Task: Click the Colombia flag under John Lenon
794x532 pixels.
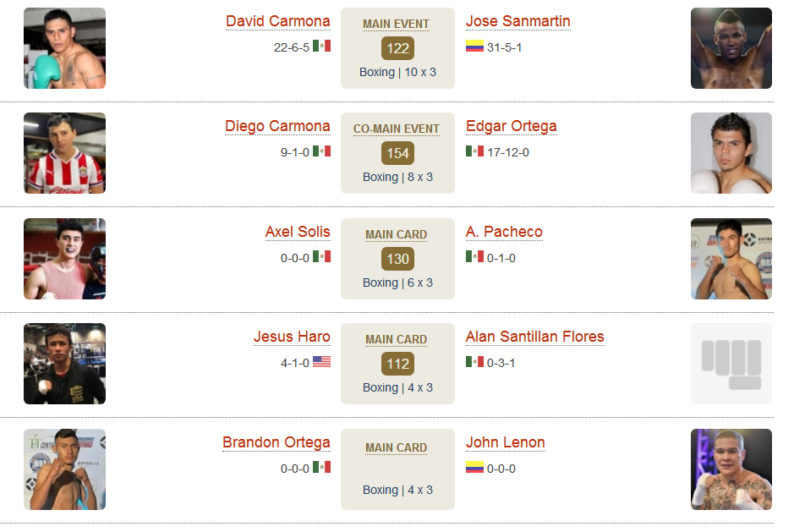Action: click(474, 467)
